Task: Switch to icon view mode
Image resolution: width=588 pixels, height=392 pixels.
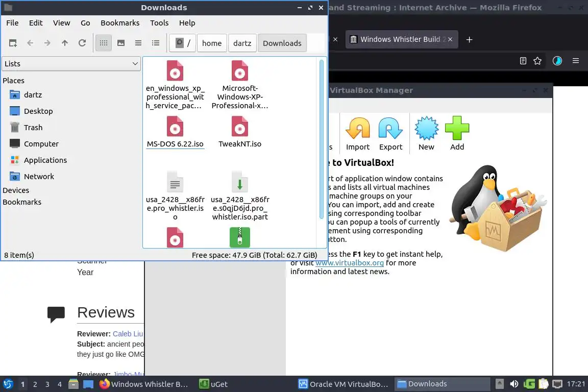Action: [104, 43]
